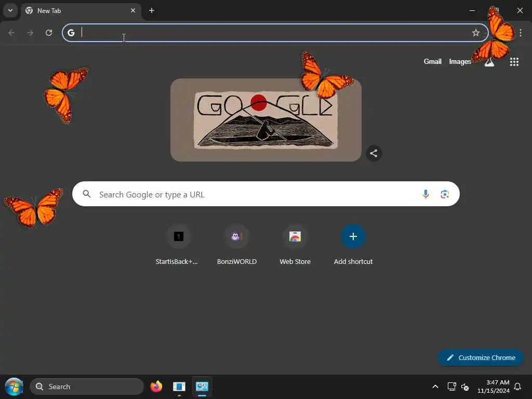Open the BonziWORLD shortcut
The height and width of the screenshot is (399, 532).
pos(237,245)
